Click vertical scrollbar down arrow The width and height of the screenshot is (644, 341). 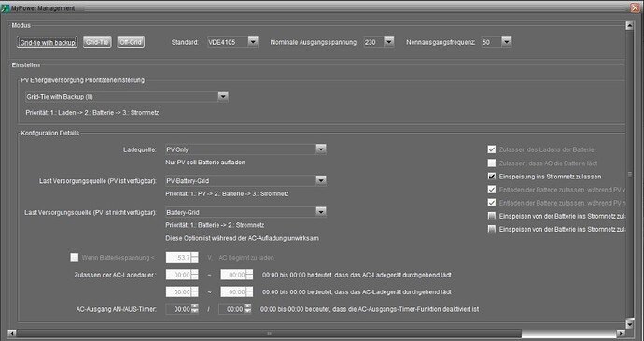(630, 324)
